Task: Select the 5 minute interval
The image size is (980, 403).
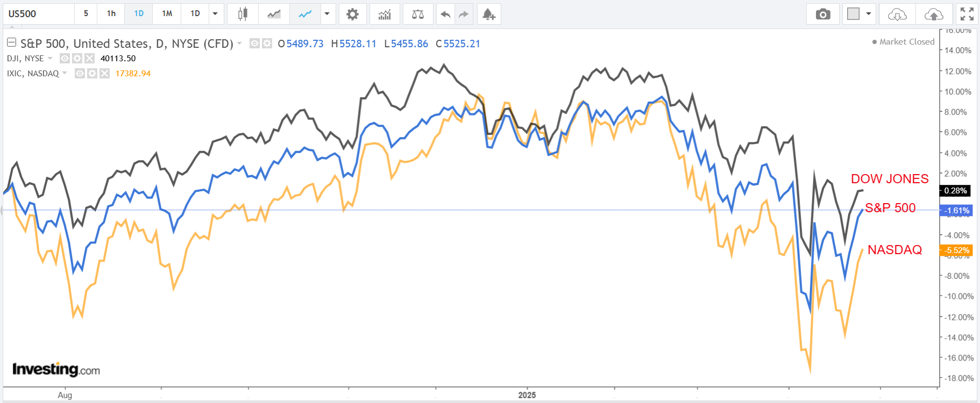Action: [86, 14]
